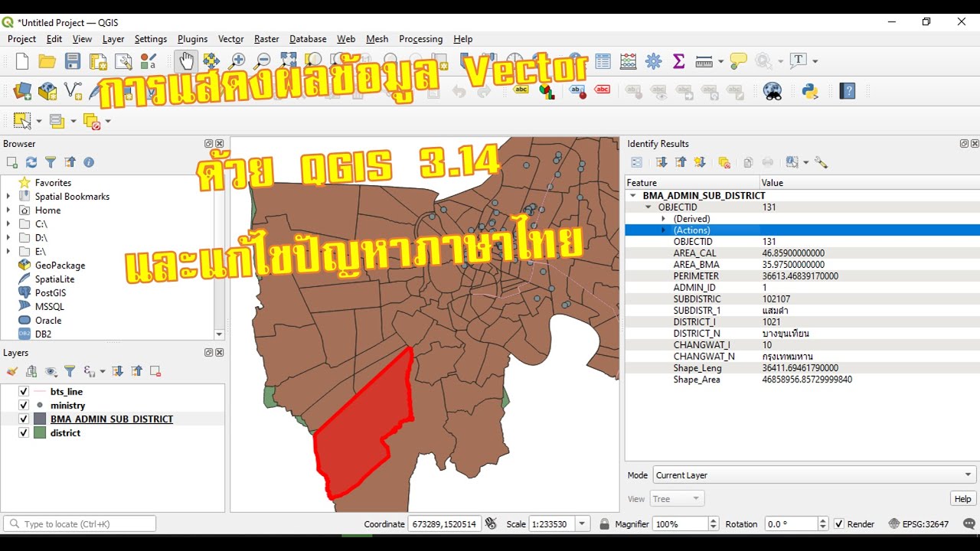The height and width of the screenshot is (551, 980).
Task: Toggle visibility of district layer
Action: (x=24, y=433)
